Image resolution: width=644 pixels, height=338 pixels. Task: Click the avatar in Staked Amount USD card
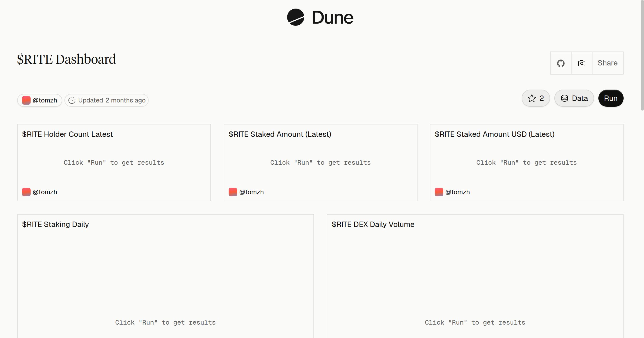click(x=439, y=192)
